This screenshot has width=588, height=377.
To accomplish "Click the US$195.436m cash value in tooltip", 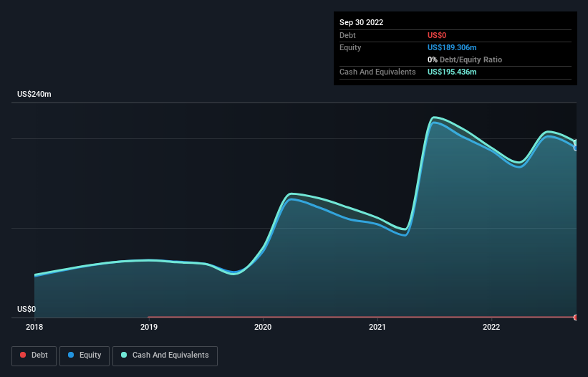I will click(x=452, y=72).
